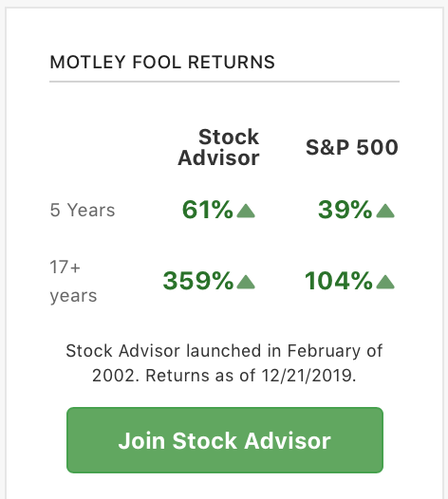Click the Returns as of 12/21/2019 text

251,376
